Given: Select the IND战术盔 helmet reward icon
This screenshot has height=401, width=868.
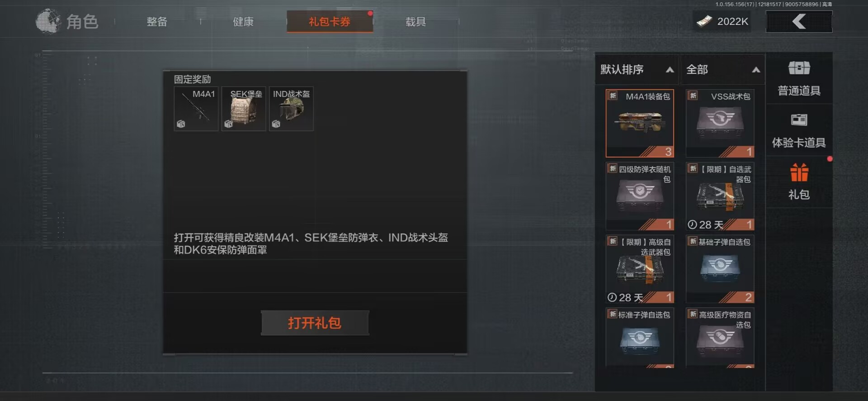Looking at the screenshot, I should pyautogui.click(x=291, y=109).
